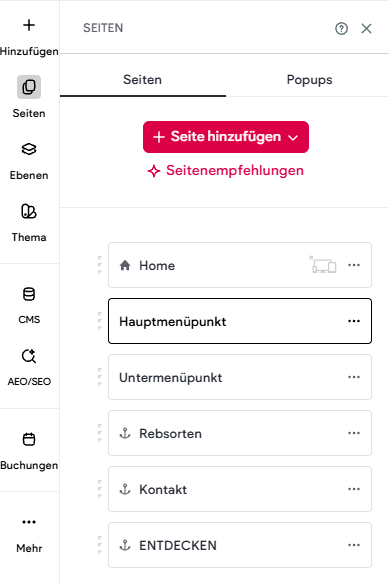Click the help question mark icon

pyautogui.click(x=341, y=28)
